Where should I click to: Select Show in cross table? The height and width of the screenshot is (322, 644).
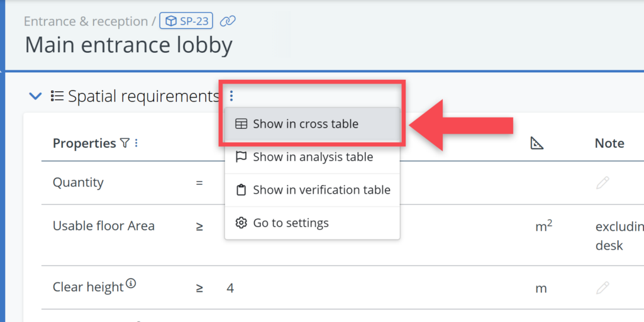tap(306, 124)
